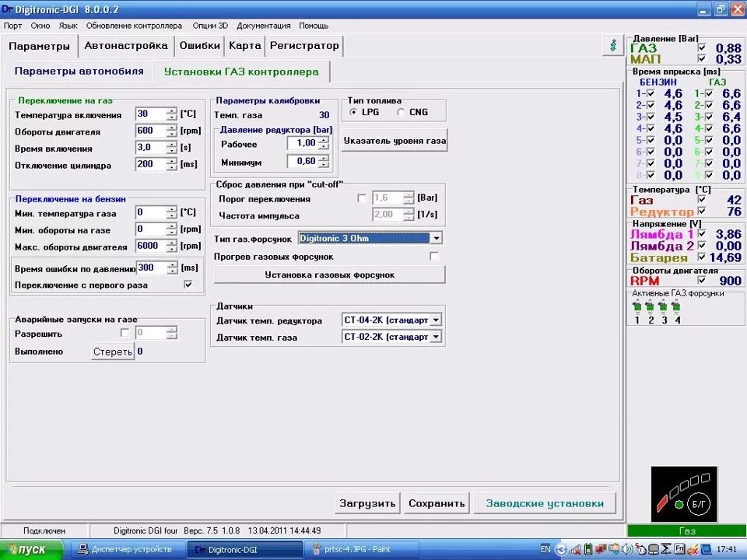The width and height of the screenshot is (747, 560).
Task: Click the green LED on the switch panel
Action: (679, 504)
